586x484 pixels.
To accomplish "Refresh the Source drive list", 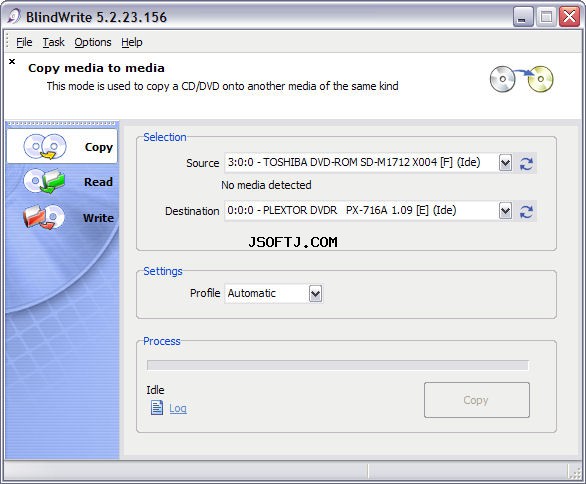I will coord(526,163).
